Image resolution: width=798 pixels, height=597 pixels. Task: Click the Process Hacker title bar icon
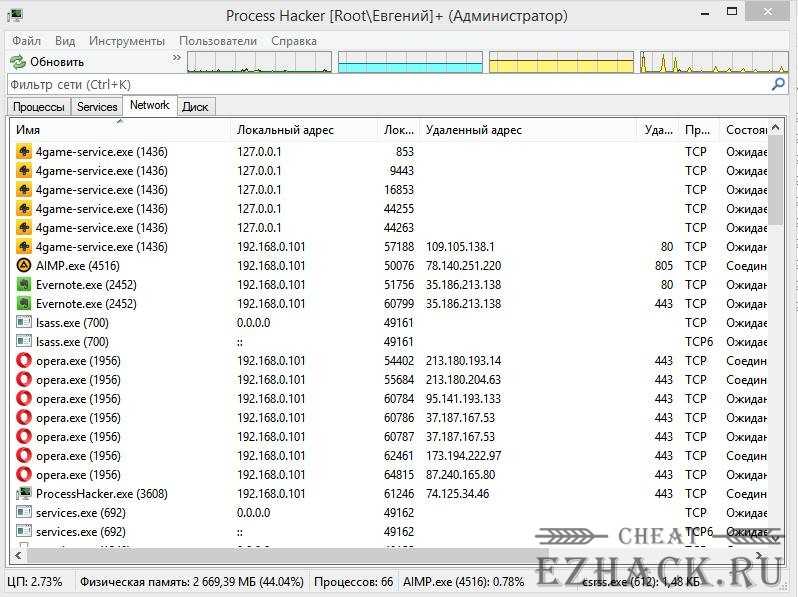click(15, 15)
